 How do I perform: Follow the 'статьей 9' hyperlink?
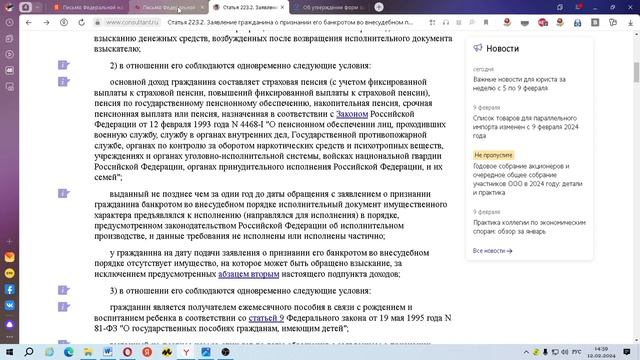click(266, 318)
